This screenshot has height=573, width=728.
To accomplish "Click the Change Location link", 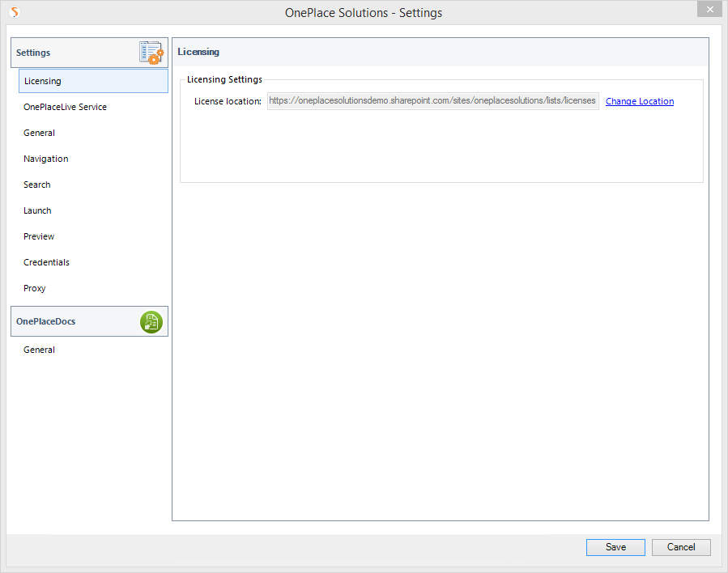I will click(640, 102).
